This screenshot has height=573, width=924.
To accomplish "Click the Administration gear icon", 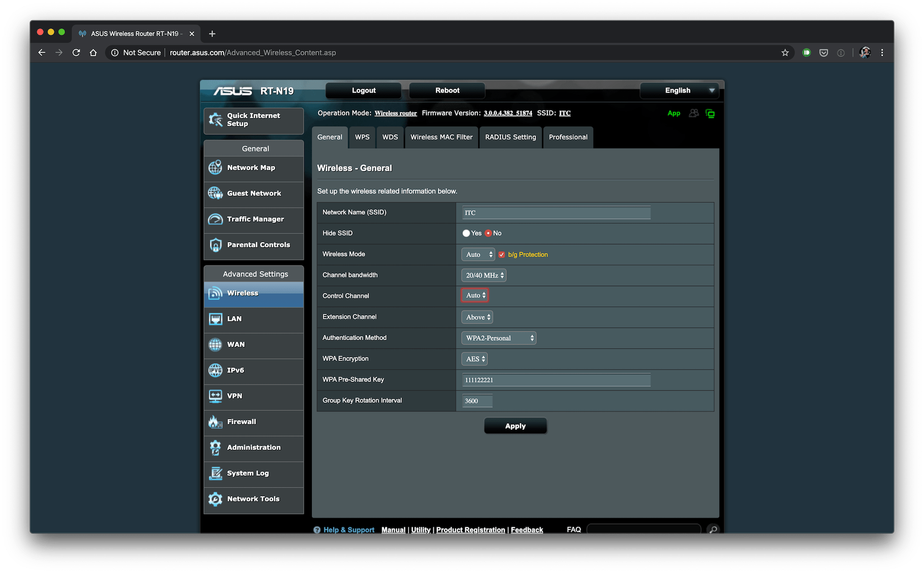I will tap(215, 447).
